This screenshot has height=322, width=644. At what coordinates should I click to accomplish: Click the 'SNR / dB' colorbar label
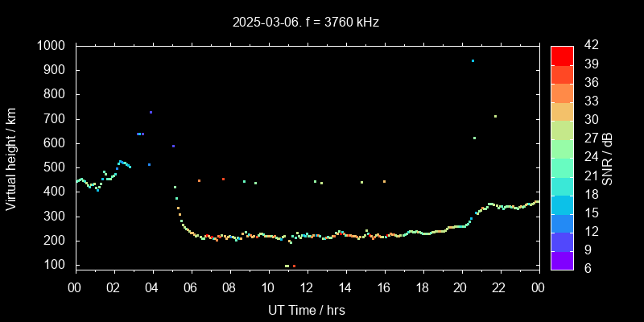(x=608, y=157)
